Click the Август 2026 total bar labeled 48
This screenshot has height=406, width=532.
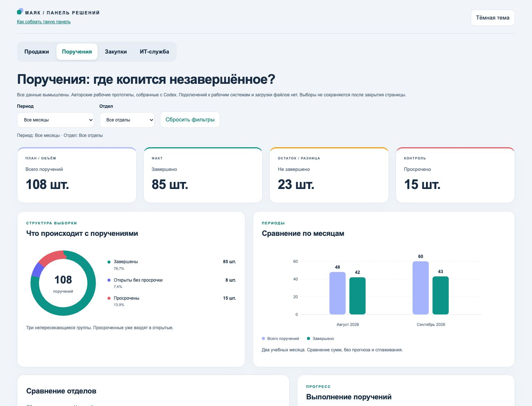coord(337,293)
